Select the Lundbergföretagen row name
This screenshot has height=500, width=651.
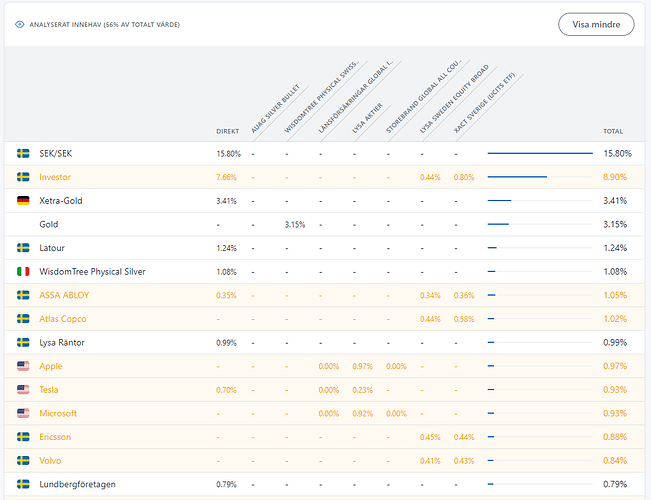tap(78, 484)
